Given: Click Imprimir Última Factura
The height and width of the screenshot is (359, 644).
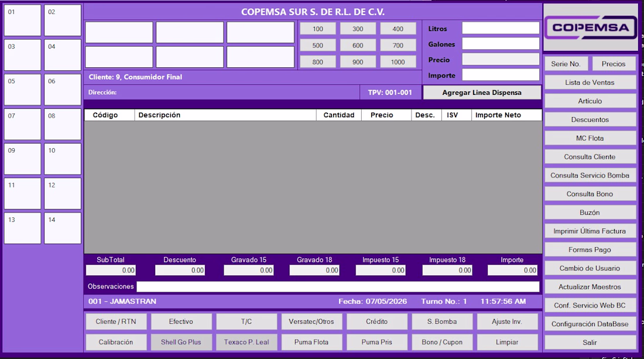Looking at the screenshot, I should pos(590,231).
